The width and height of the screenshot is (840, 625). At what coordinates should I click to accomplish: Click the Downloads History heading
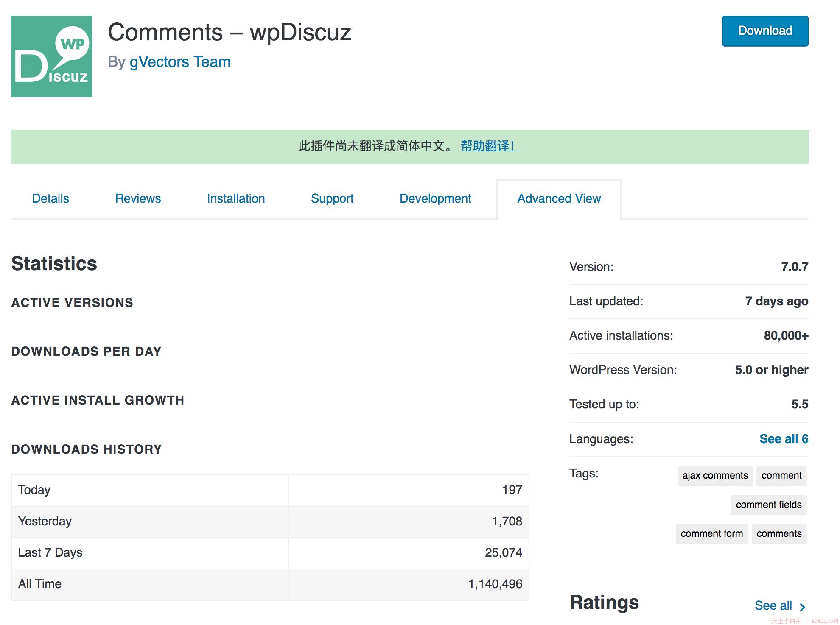pyautogui.click(x=87, y=449)
